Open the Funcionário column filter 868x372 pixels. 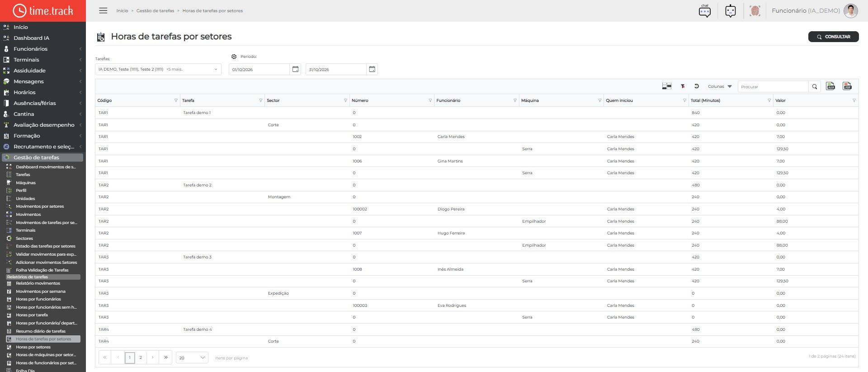click(515, 100)
